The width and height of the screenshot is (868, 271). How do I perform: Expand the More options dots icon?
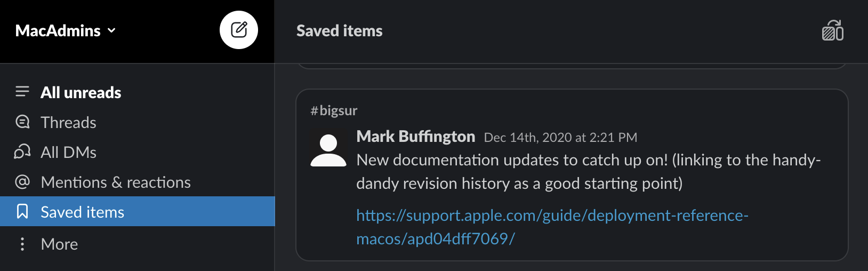(x=22, y=244)
